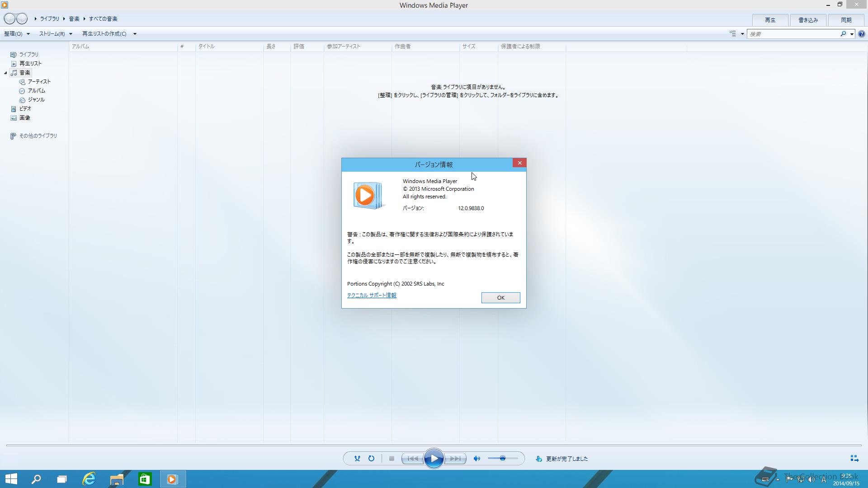The width and height of the screenshot is (868, 488).
Task: Sort by the 作曲者 column header
Action: pos(425,46)
